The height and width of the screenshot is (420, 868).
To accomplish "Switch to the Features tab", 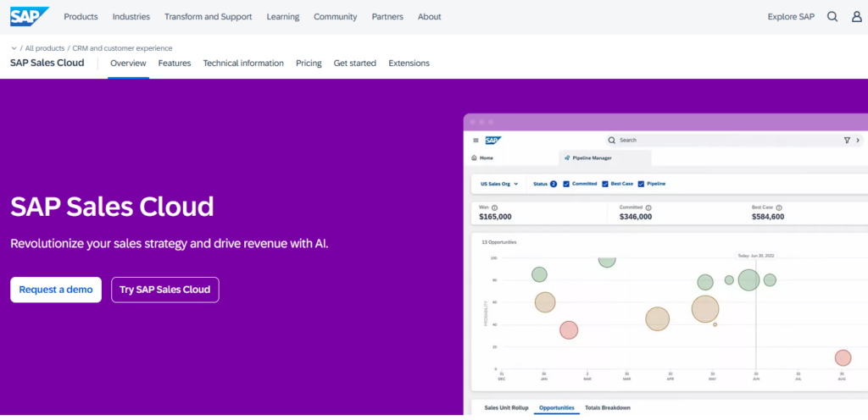I will 175,63.
